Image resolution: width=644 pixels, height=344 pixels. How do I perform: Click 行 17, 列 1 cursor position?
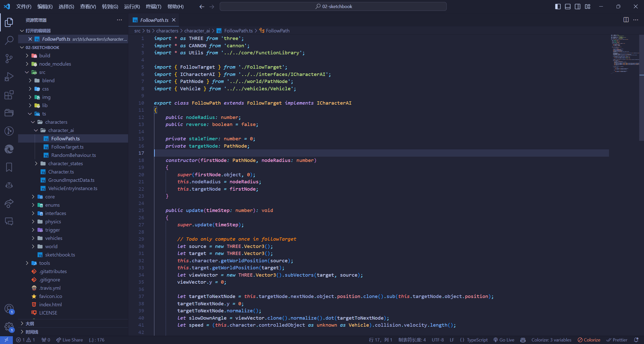pos(380,340)
